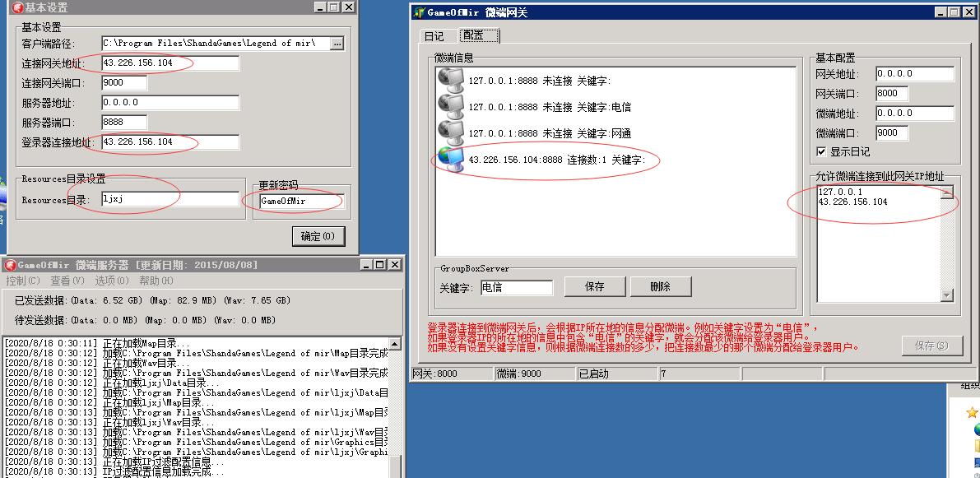Click the Resources目录 field containing ljxj
Image resolution: width=980 pixels, height=478 pixels.
[170, 199]
